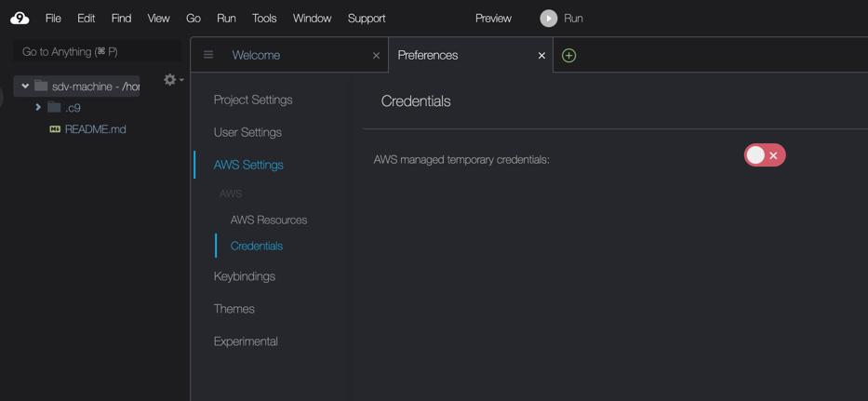Screen dimensions: 868x401
Task: Click in the Go to Anything search field
Action: (98, 51)
